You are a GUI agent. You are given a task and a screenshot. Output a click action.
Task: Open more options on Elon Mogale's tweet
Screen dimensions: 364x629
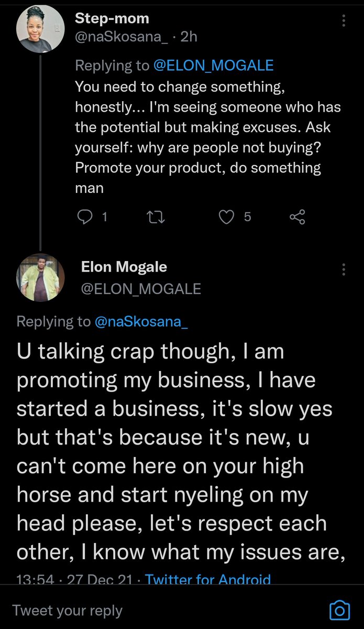344,269
